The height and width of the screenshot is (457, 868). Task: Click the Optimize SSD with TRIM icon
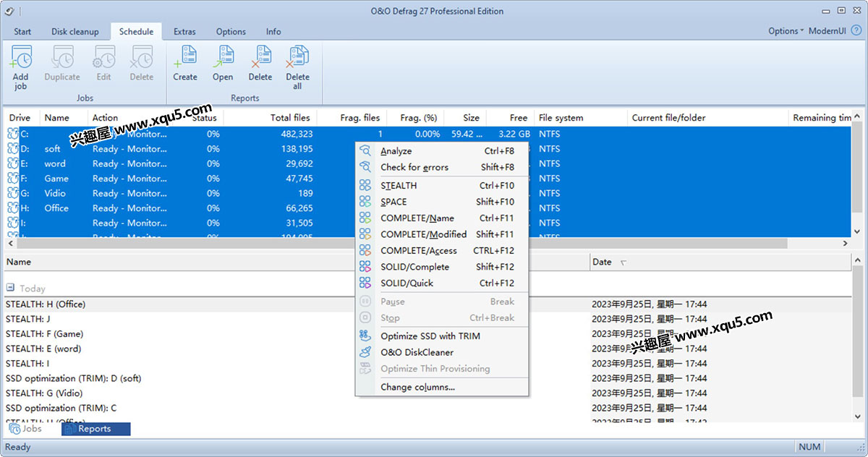365,336
